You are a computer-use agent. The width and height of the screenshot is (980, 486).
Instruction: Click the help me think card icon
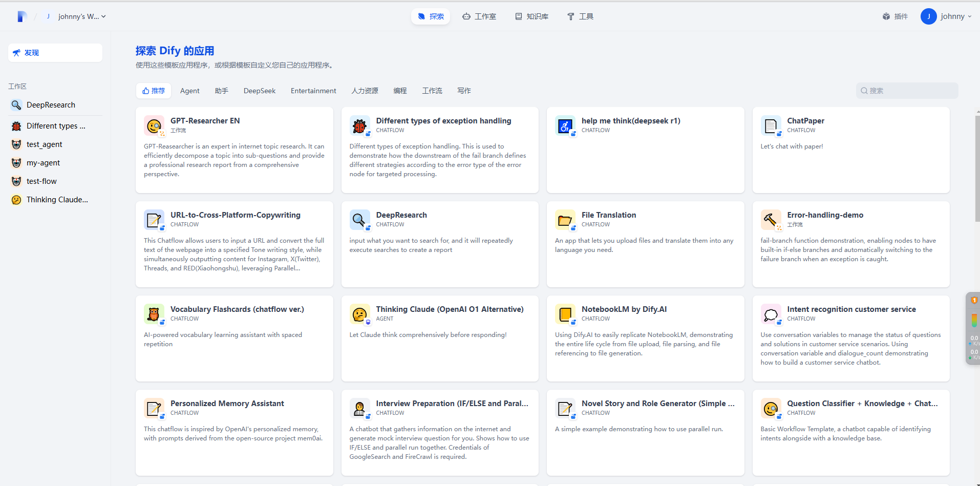[x=565, y=125]
